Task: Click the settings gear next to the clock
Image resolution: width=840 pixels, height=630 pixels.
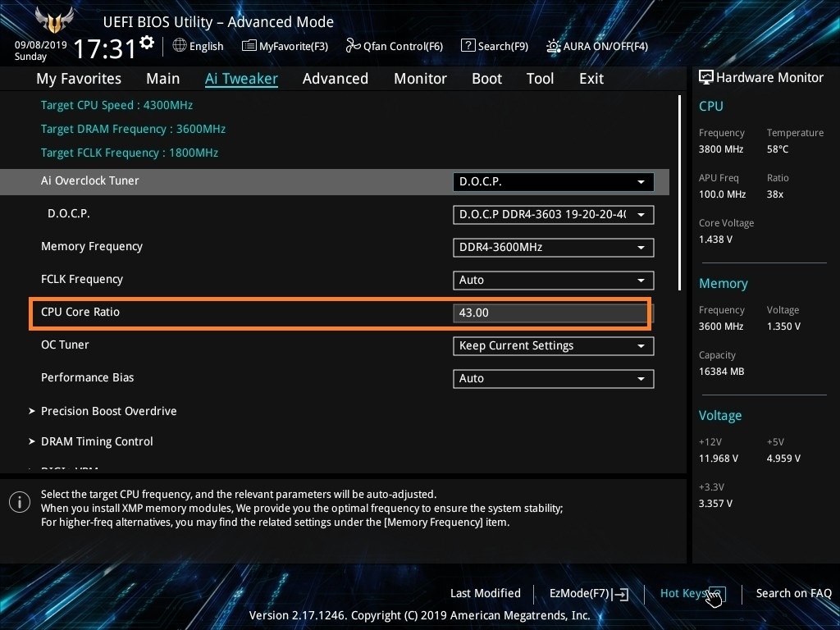Action: (x=147, y=43)
